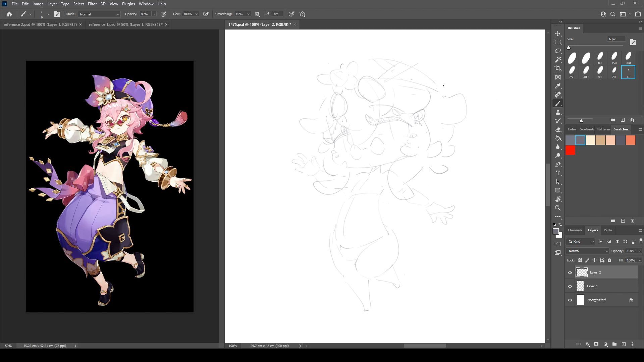Lock transparent pixels

pyautogui.click(x=580, y=260)
